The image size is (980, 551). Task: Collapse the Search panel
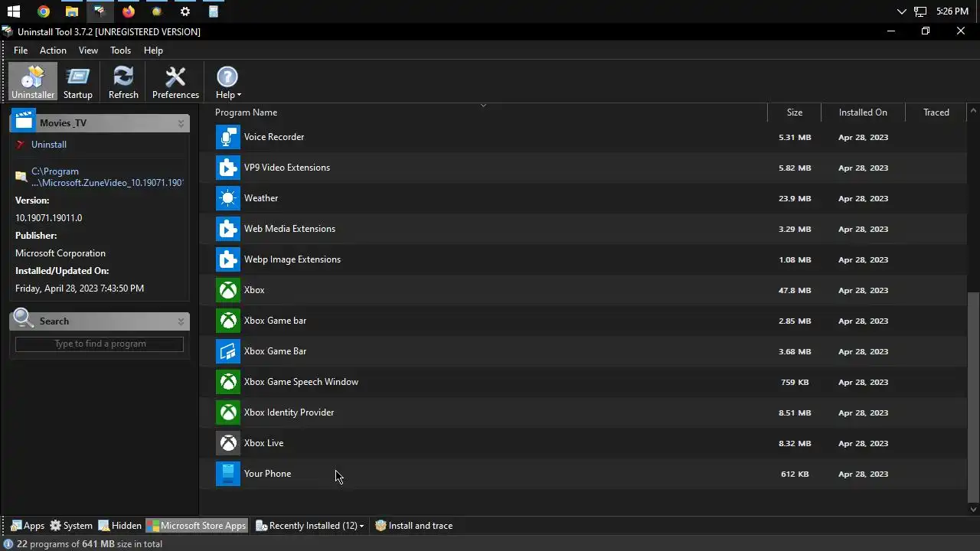(181, 321)
